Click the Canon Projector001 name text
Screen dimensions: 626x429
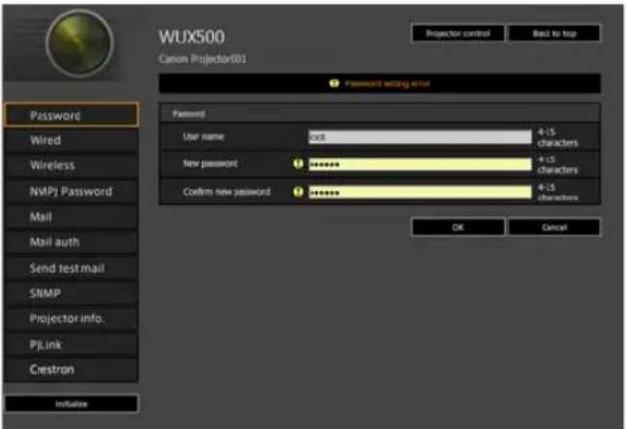[202, 59]
